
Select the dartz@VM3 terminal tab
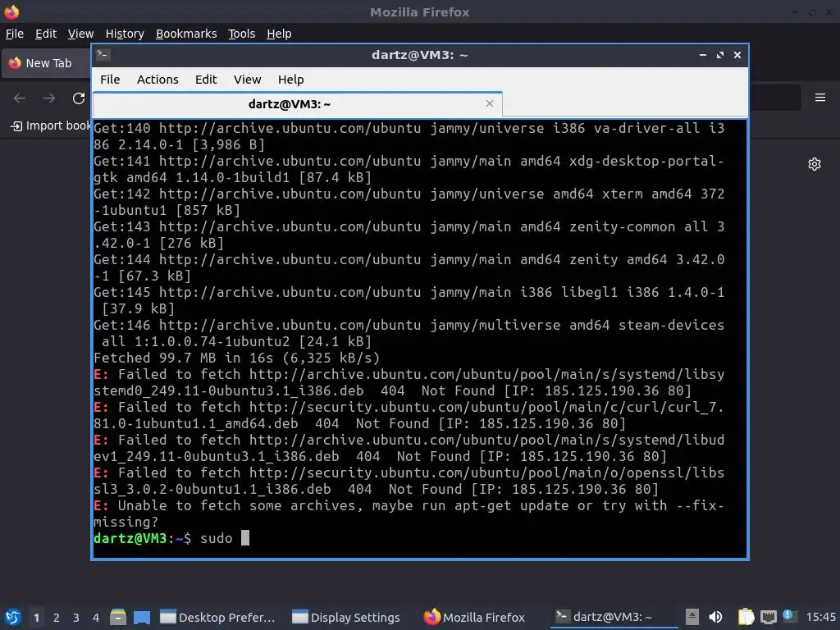pos(297,104)
